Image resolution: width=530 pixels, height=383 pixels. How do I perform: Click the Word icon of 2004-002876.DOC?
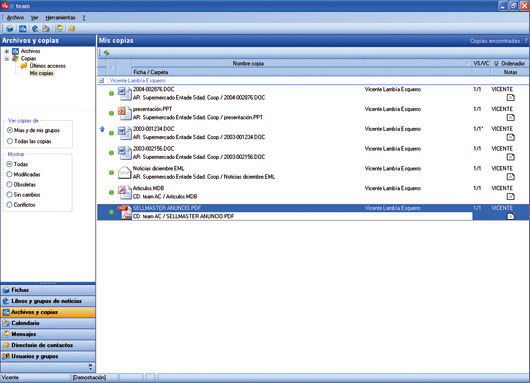coord(124,93)
